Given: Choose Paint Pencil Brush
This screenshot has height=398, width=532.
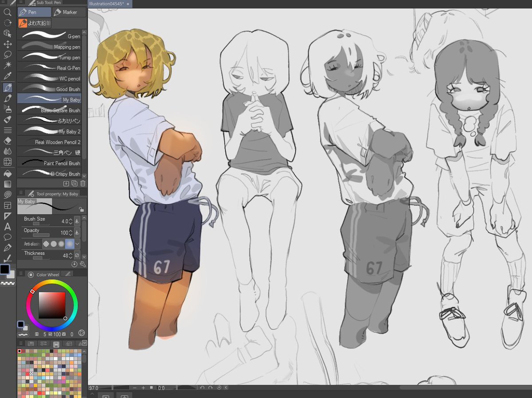Looking at the screenshot, I should (x=49, y=163).
